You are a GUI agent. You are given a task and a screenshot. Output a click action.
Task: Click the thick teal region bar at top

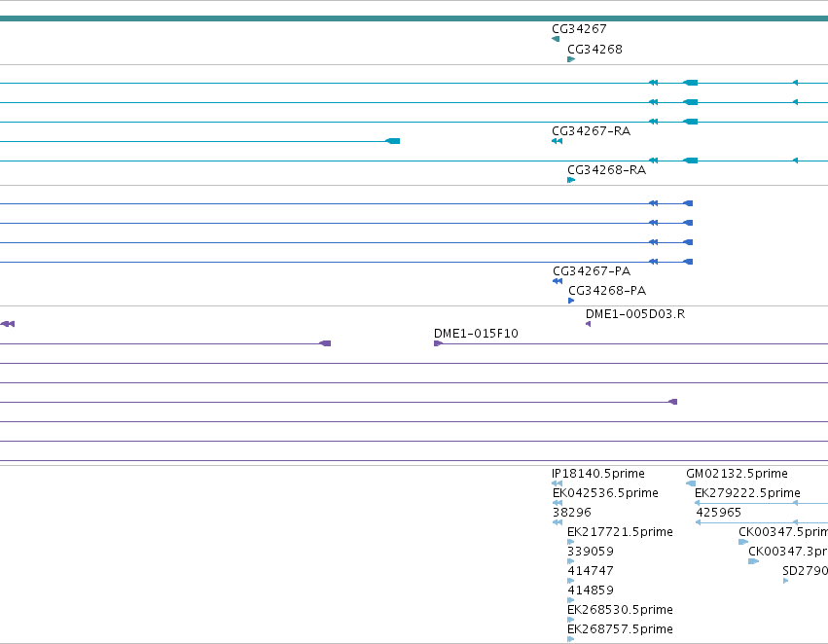pyautogui.click(x=414, y=18)
